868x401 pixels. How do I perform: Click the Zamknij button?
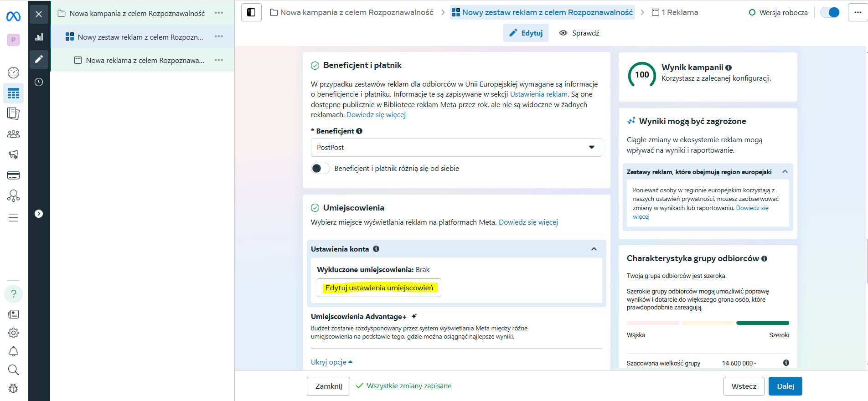tap(328, 386)
